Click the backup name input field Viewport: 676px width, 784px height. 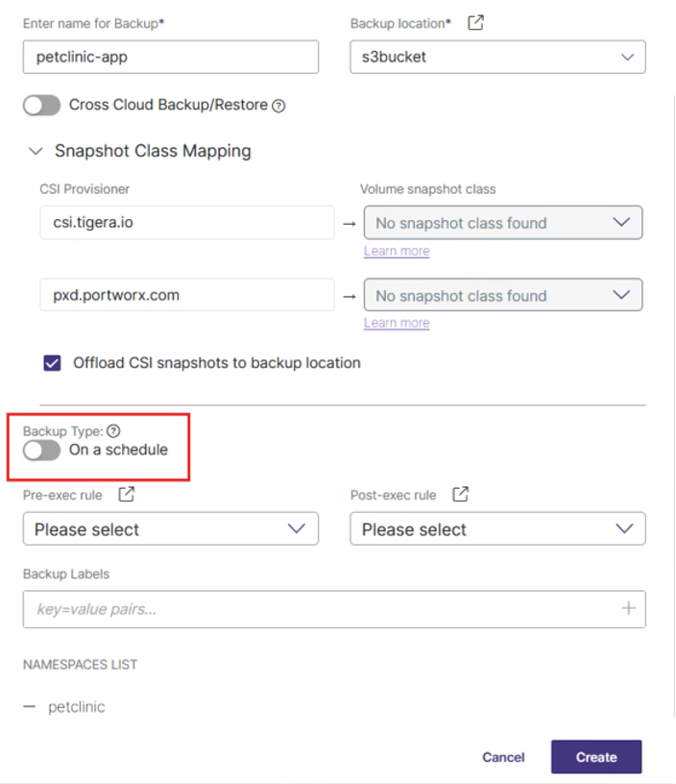(x=170, y=57)
